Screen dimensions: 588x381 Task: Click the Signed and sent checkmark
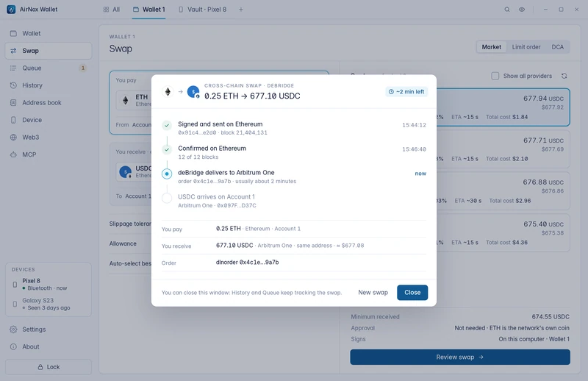point(167,125)
